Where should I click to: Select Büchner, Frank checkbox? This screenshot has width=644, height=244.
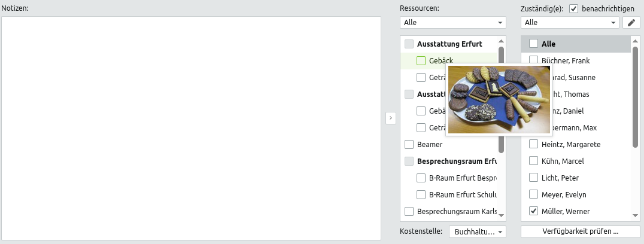click(534, 60)
